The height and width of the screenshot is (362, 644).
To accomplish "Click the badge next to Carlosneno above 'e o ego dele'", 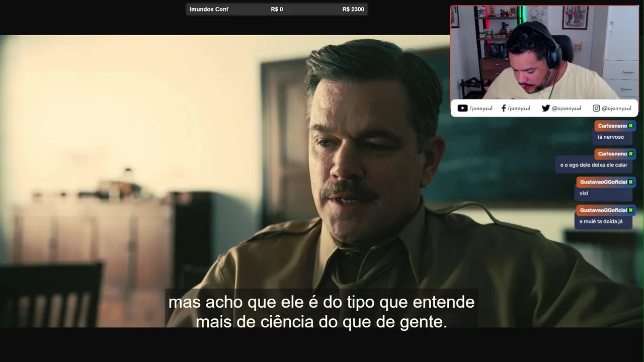I will coord(631,154).
